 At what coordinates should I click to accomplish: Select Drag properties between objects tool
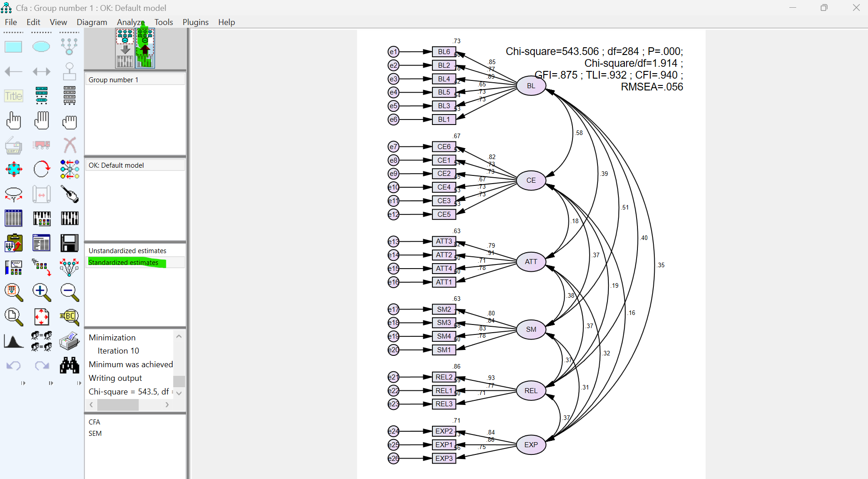(41, 268)
